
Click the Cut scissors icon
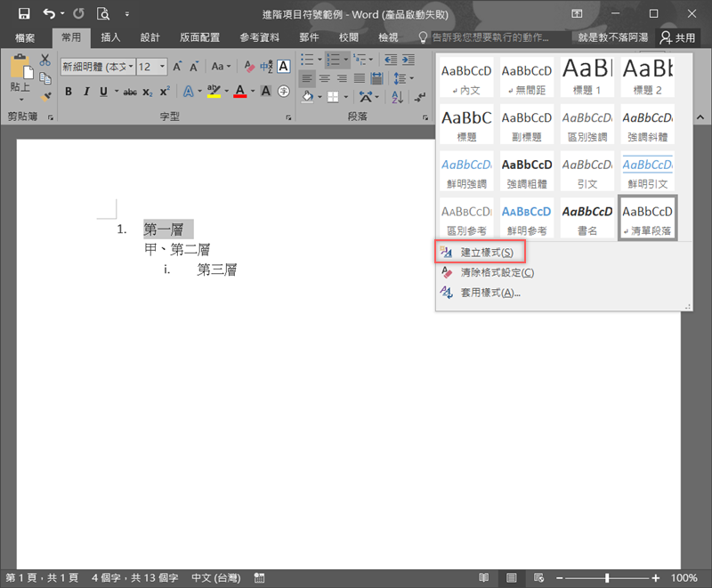[45, 60]
